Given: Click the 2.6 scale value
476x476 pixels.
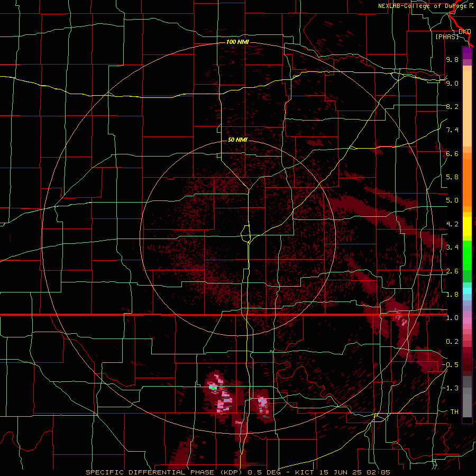Looking at the screenshot, I should pyautogui.click(x=452, y=271).
